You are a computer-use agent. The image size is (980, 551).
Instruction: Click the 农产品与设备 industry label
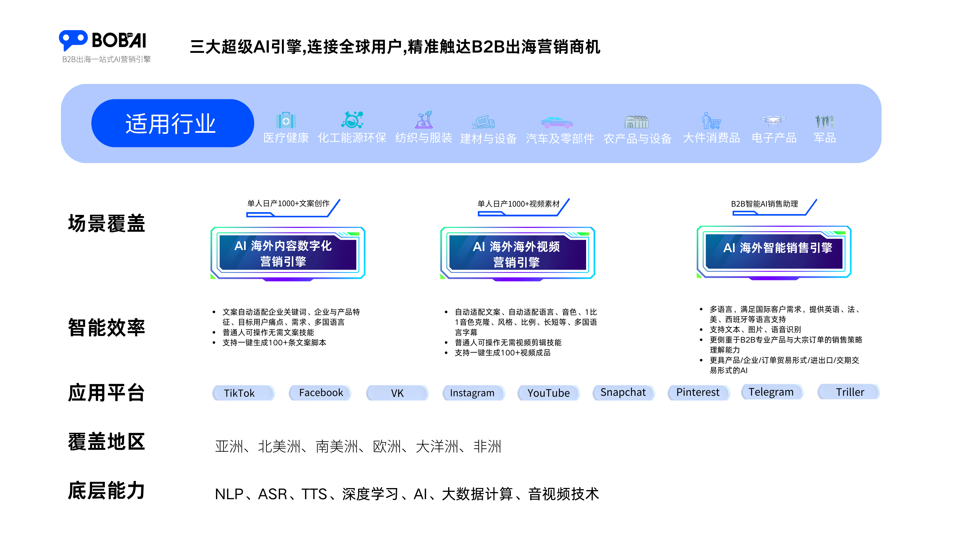pyautogui.click(x=638, y=138)
